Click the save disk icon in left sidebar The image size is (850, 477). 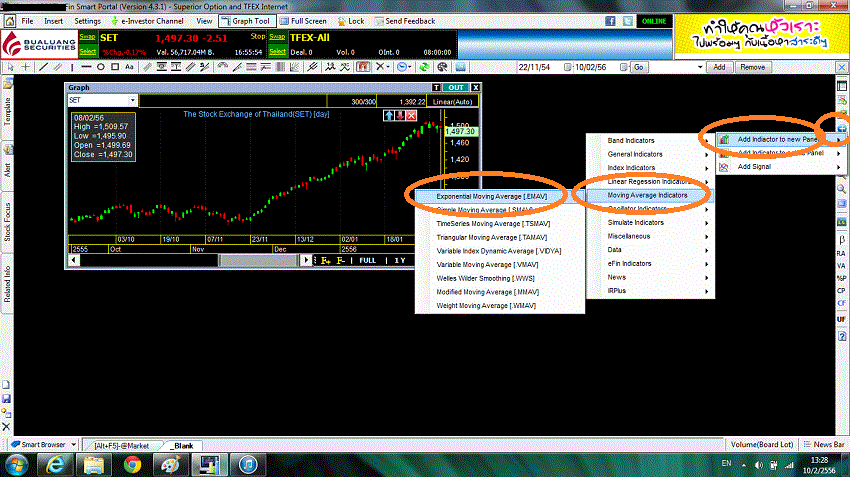(7, 398)
